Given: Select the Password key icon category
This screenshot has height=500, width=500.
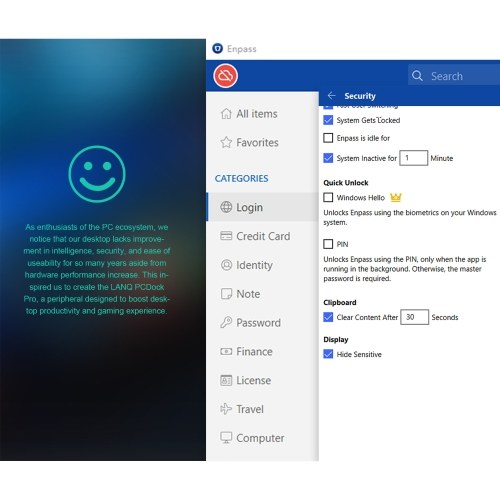Looking at the screenshot, I should pos(226,322).
